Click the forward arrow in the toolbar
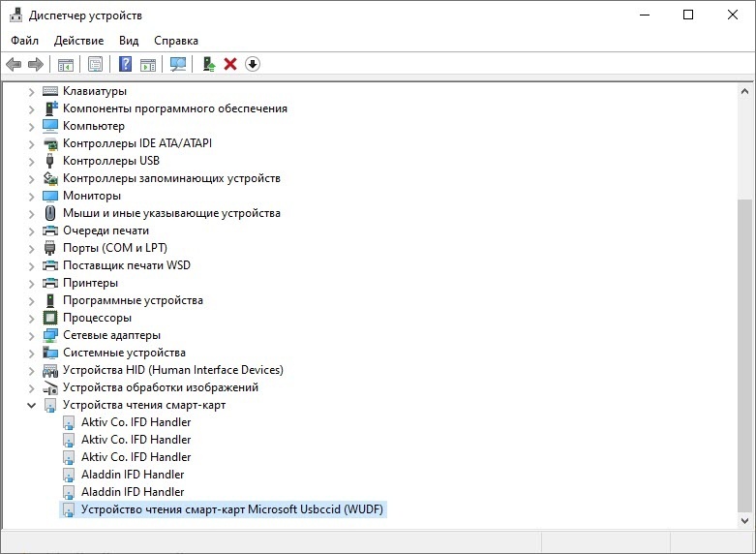 (36, 64)
